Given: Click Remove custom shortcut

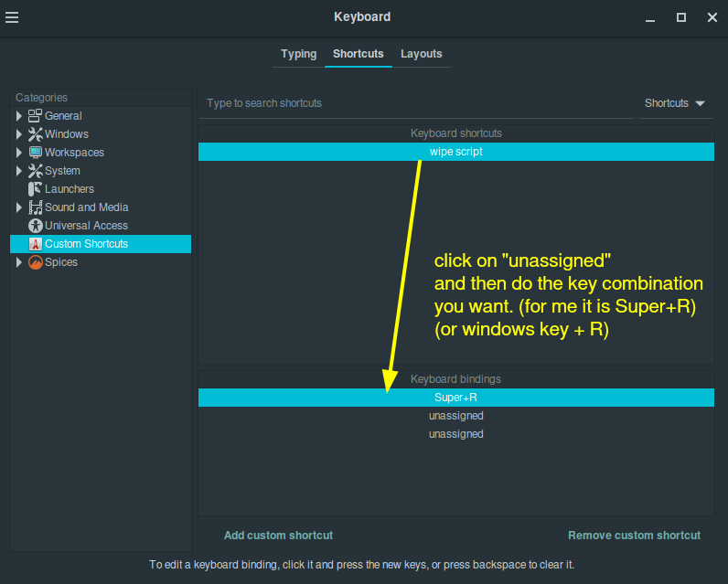Looking at the screenshot, I should [634, 536].
